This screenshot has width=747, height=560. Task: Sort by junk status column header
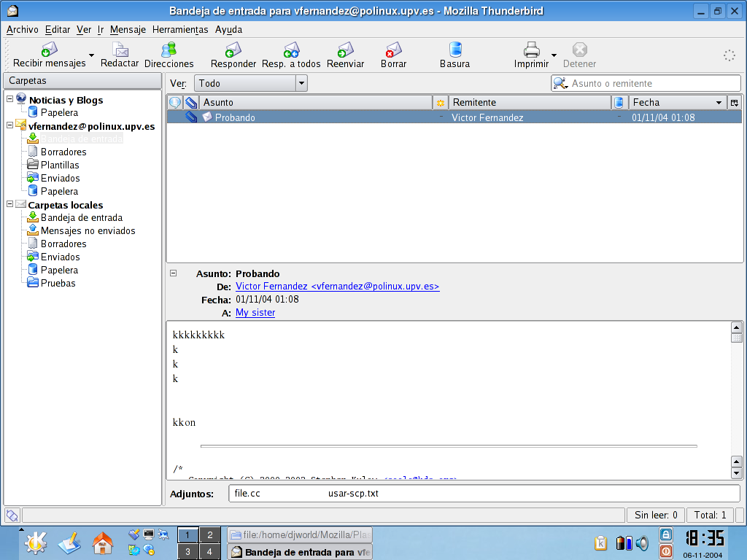[x=619, y=102]
